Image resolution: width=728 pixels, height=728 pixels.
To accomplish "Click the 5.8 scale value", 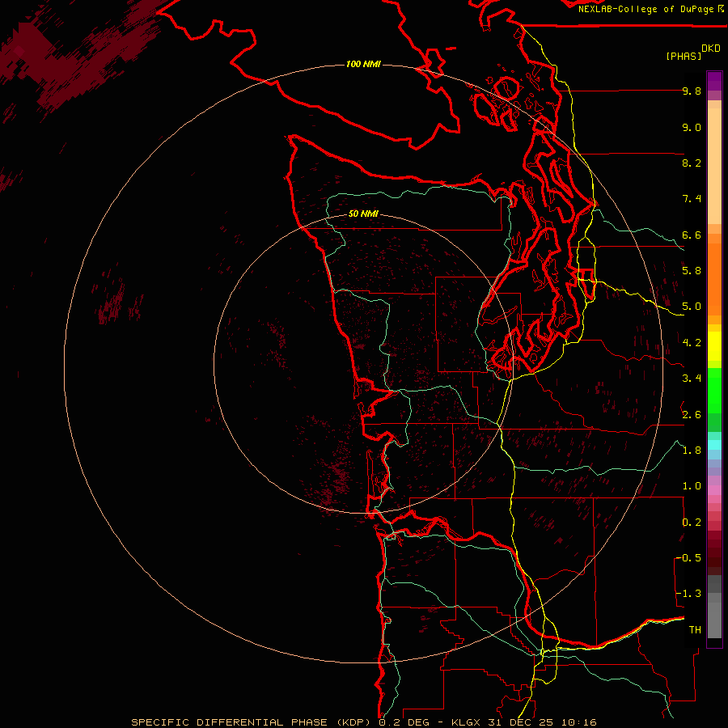I will 692,271.
